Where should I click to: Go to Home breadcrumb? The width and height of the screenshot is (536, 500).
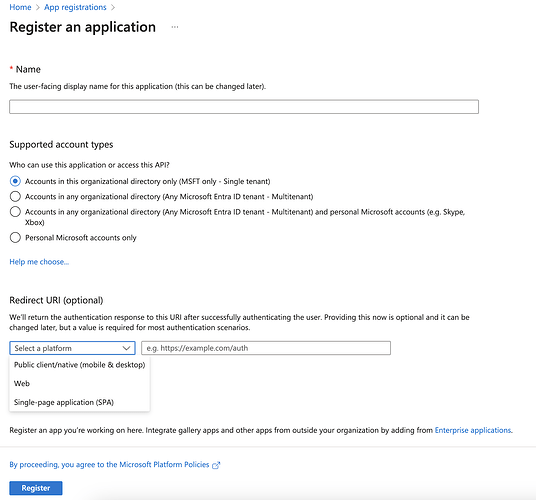(20, 7)
